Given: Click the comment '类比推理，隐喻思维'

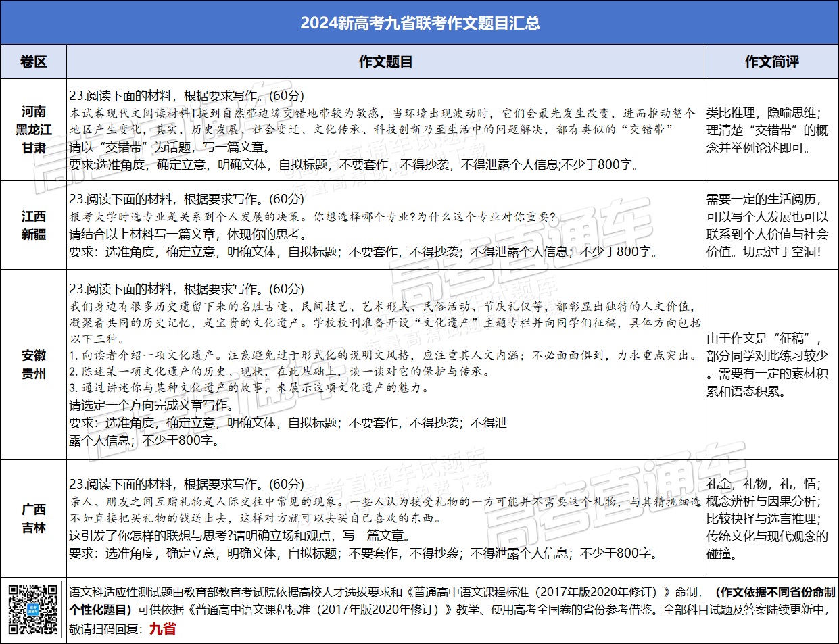Looking at the screenshot, I should click(763, 113).
